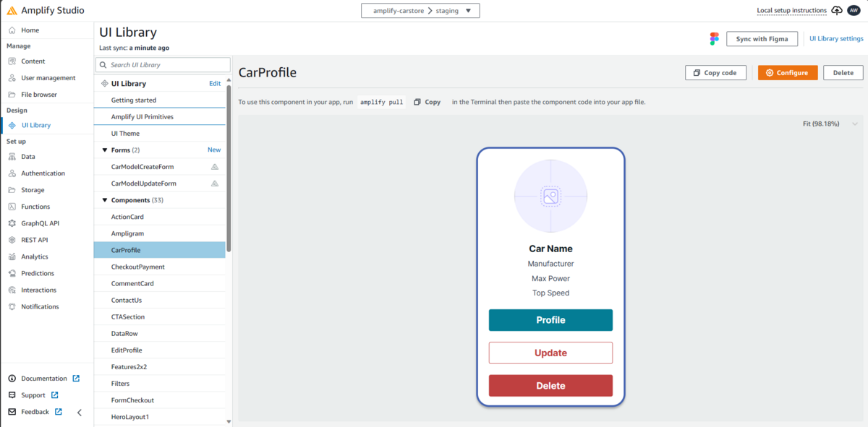Screen dimensions: 868x427
Task: Open the AW user account avatar
Action: [x=854, y=10]
